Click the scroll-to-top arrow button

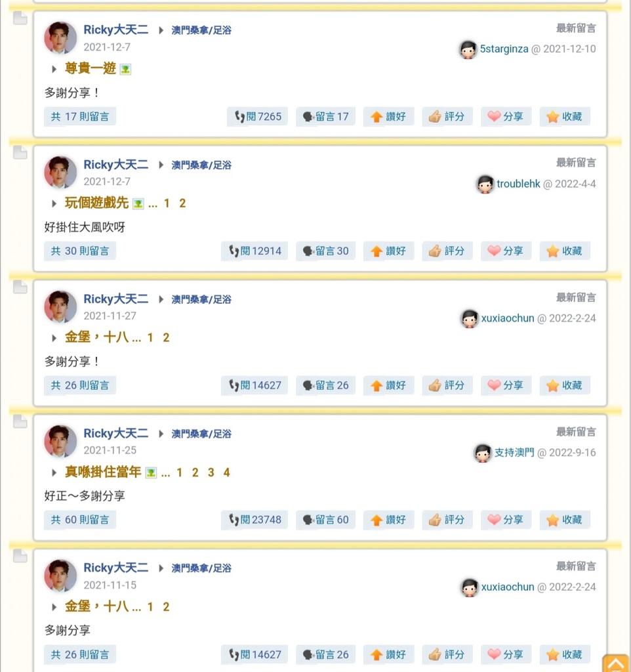click(x=615, y=663)
